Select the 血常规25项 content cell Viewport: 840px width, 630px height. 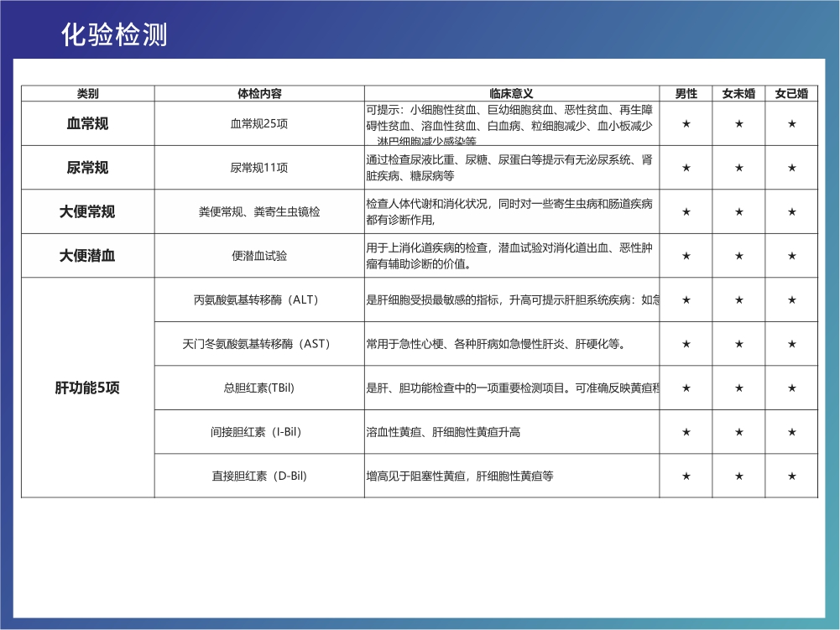pos(259,124)
